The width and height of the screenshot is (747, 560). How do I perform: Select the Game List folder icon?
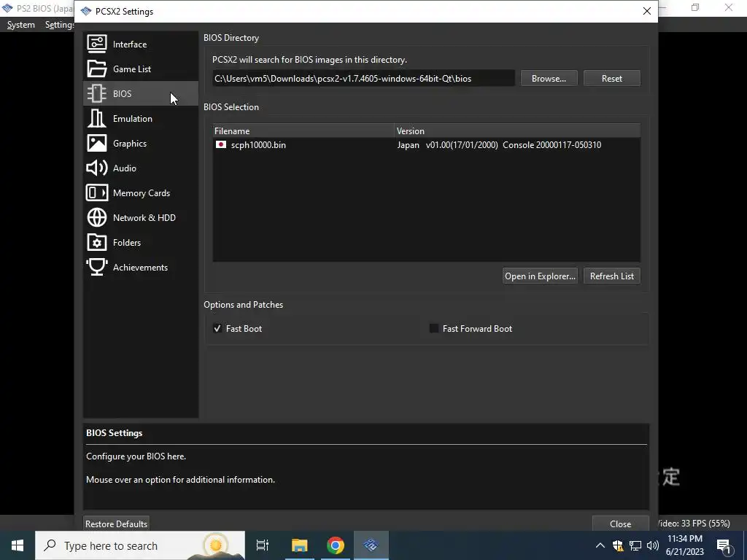tap(97, 69)
